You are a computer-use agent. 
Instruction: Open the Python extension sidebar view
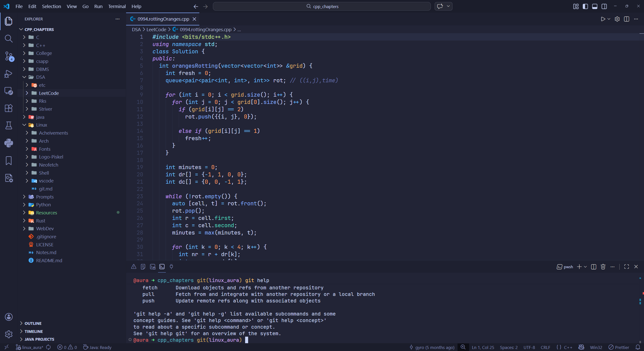[9, 143]
